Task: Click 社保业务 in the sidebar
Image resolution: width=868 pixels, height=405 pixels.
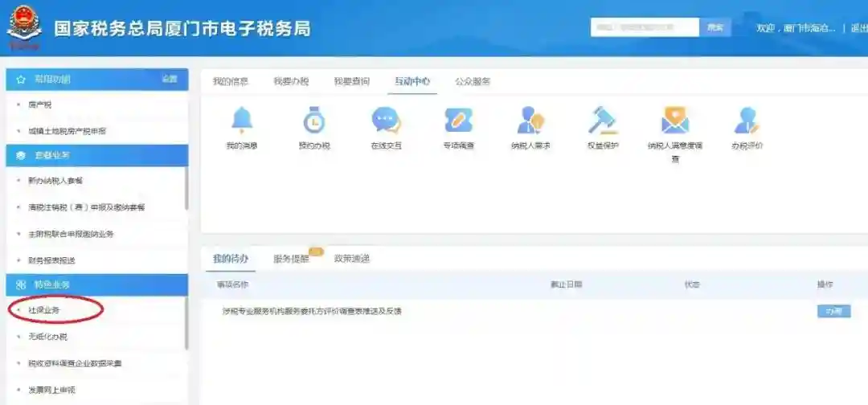Action: pyautogui.click(x=44, y=309)
